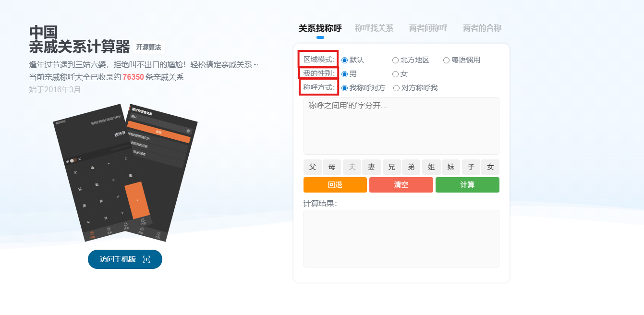Click the 开源算法 badge

click(148, 48)
